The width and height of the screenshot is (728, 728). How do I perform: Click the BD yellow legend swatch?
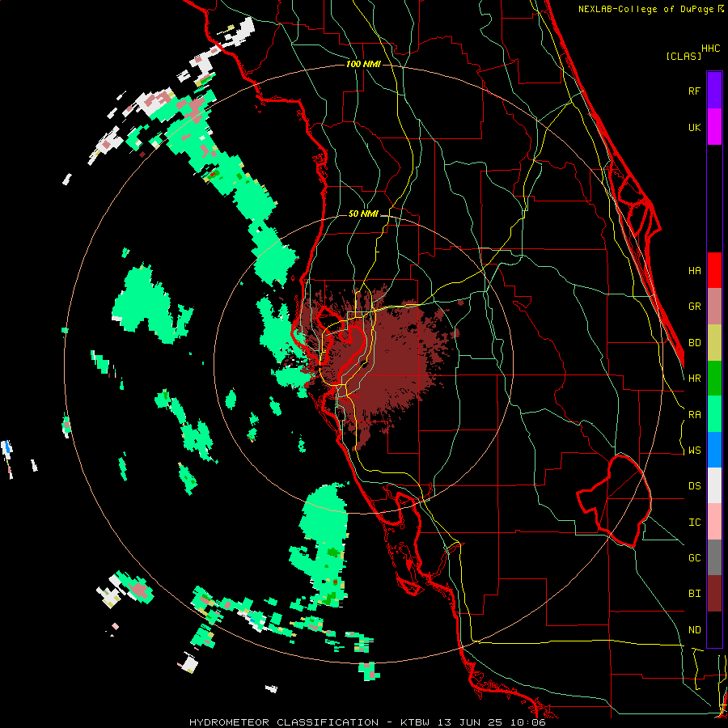pos(714,343)
